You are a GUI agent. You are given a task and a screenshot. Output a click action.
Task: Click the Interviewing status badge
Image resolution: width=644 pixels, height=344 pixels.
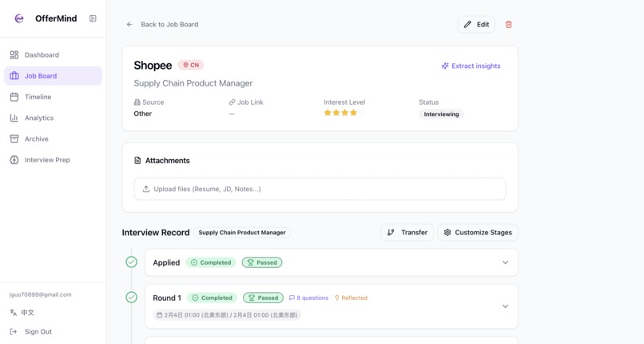pyautogui.click(x=442, y=114)
